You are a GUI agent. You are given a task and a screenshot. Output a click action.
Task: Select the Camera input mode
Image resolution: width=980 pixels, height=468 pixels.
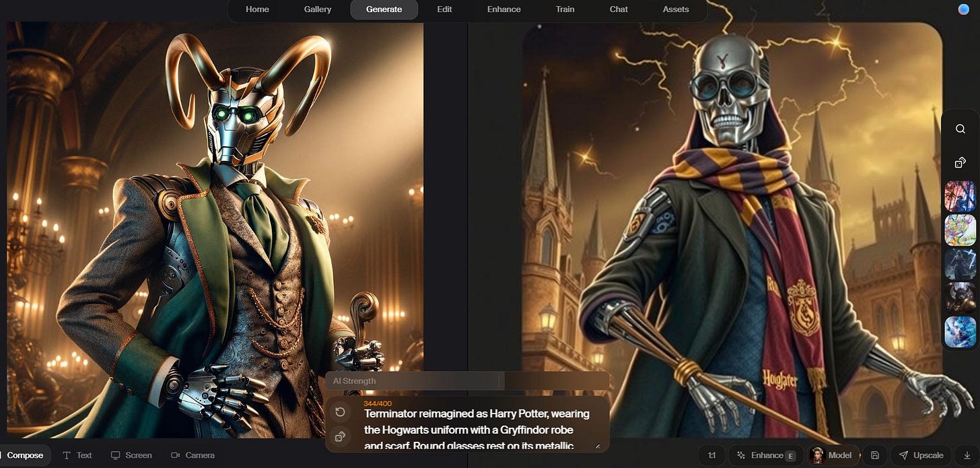click(193, 455)
